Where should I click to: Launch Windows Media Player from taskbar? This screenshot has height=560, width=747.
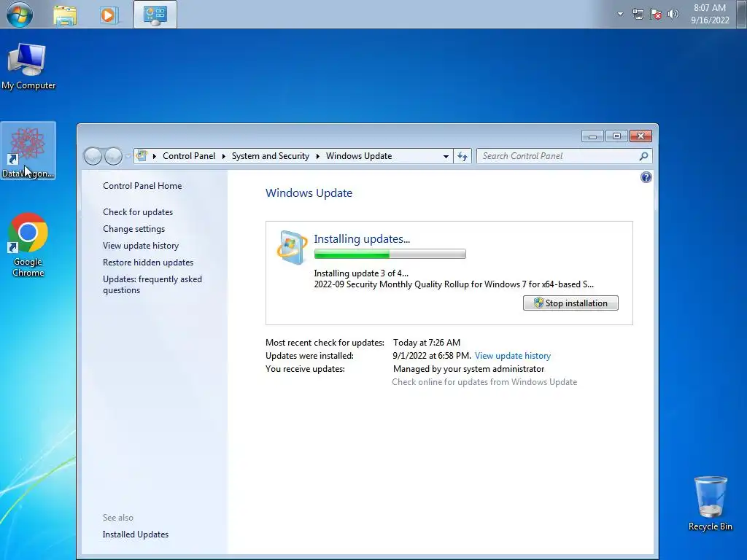pos(109,15)
